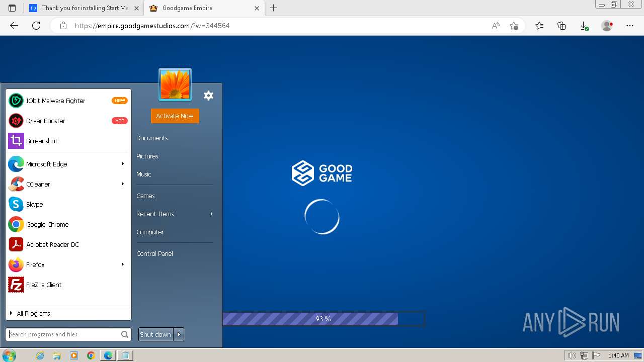Expand All Programs list
This screenshot has width=644, height=362.
(68, 313)
